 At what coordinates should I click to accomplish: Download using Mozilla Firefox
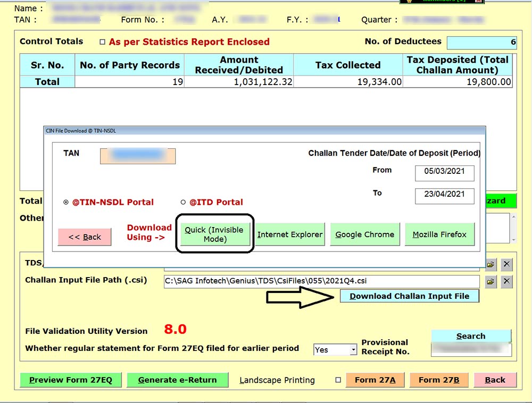coord(439,234)
